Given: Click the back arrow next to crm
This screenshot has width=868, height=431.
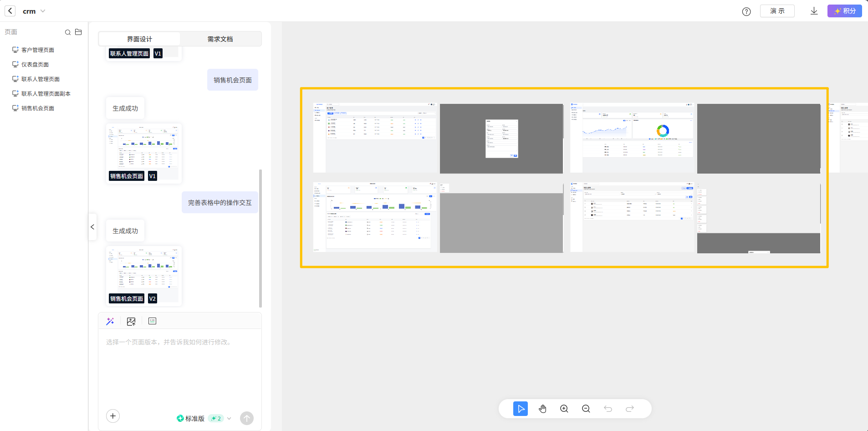Looking at the screenshot, I should pos(10,11).
